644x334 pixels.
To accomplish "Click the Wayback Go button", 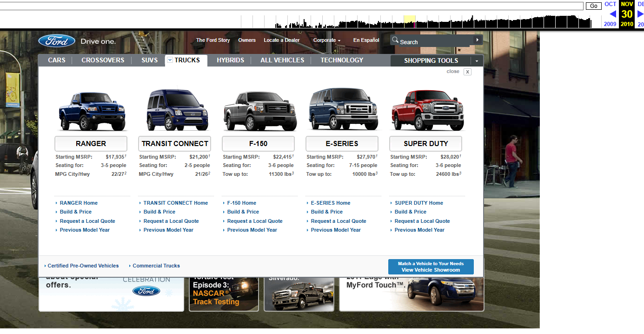I will (593, 6).
